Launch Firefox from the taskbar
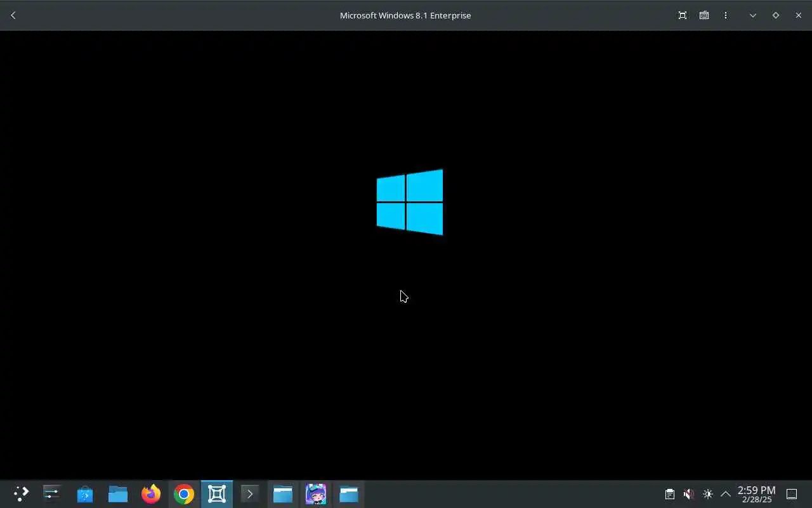Screen dimensions: 812x508 [151, 494]
